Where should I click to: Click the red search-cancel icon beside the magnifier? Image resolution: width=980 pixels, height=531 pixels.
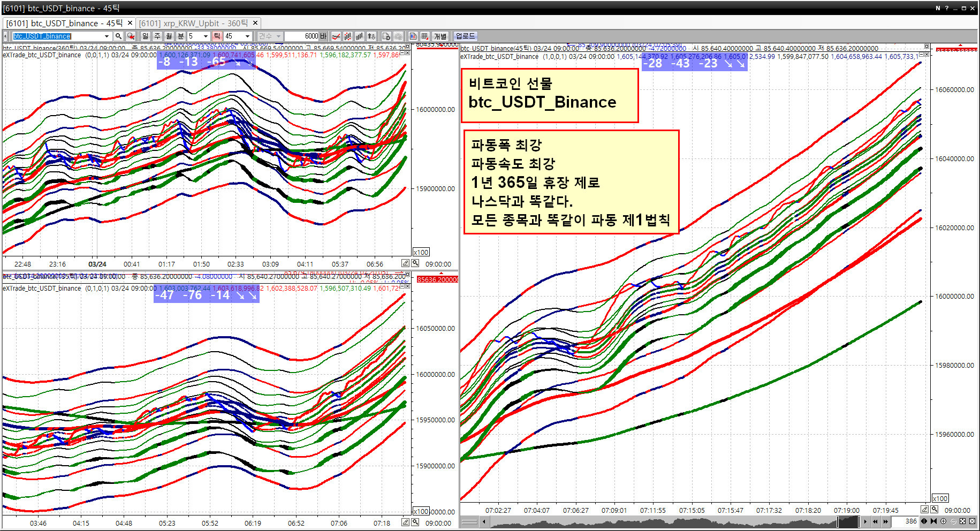click(x=131, y=36)
